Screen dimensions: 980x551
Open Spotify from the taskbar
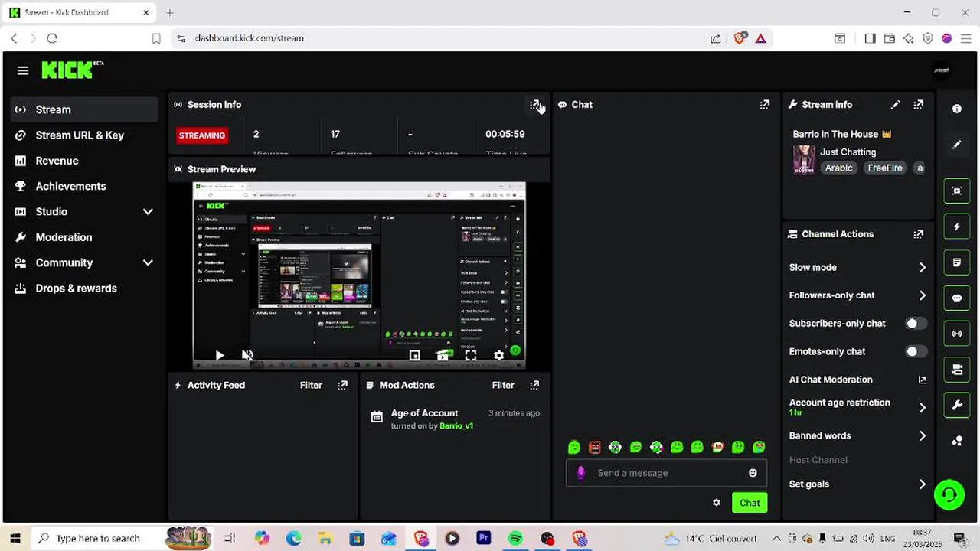515,539
